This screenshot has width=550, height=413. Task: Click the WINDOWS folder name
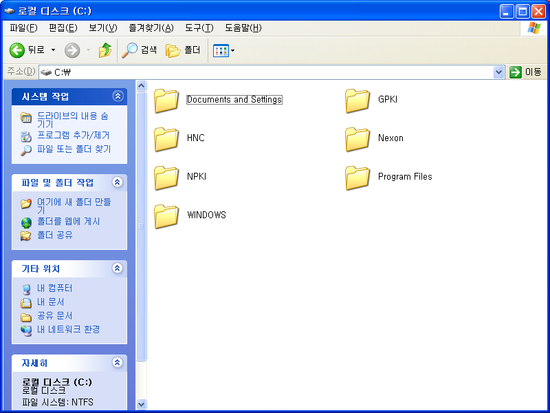click(x=207, y=215)
